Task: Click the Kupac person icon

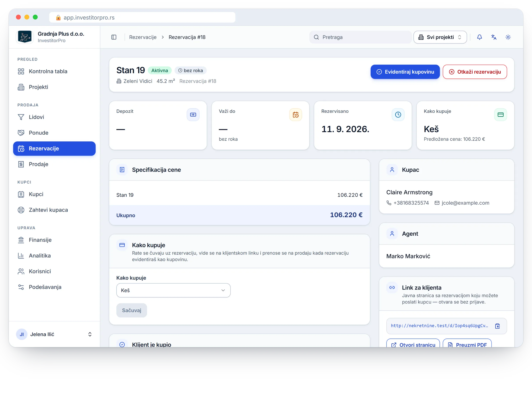Action: [x=392, y=170]
